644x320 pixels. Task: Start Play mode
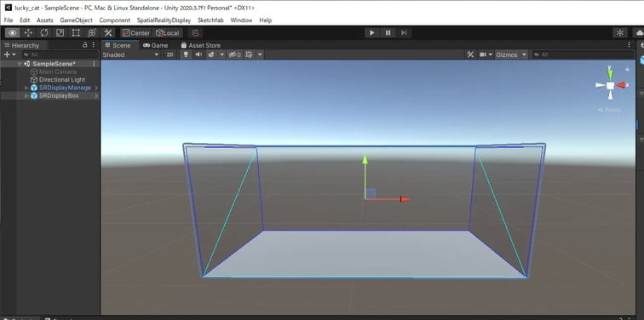[x=372, y=33]
